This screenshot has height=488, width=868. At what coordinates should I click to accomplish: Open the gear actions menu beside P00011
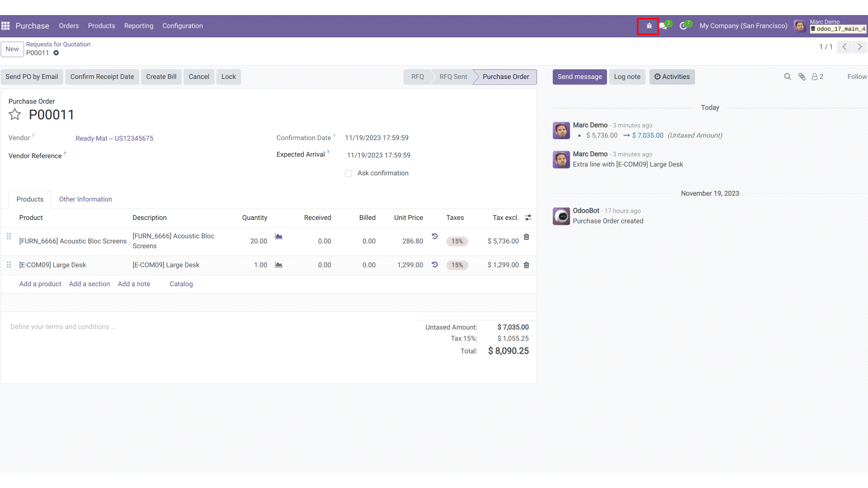point(56,53)
